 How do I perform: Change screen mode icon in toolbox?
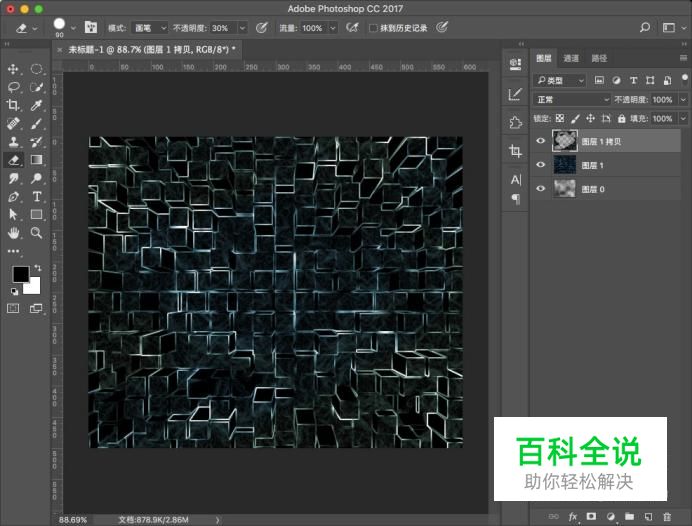(36, 308)
